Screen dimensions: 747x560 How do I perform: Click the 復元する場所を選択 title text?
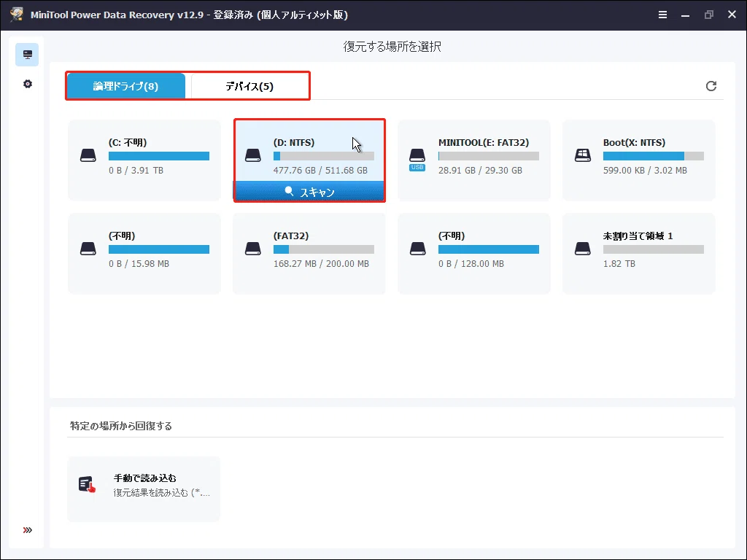(392, 46)
